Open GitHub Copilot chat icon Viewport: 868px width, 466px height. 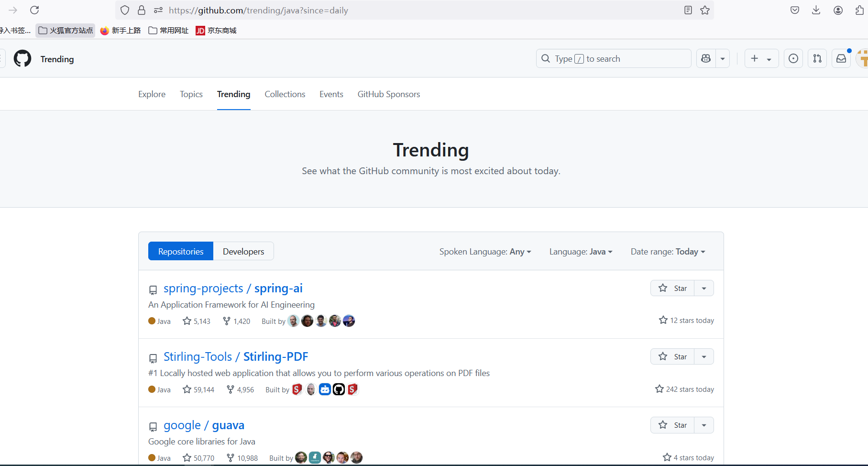(706, 58)
